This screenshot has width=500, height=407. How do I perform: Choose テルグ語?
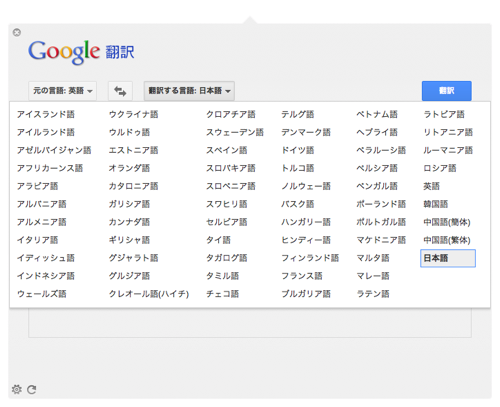pyautogui.click(x=298, y=114)
